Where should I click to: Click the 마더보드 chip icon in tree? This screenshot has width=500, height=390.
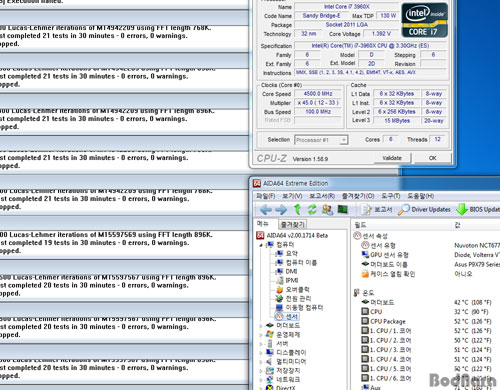(x=270, y=325)
